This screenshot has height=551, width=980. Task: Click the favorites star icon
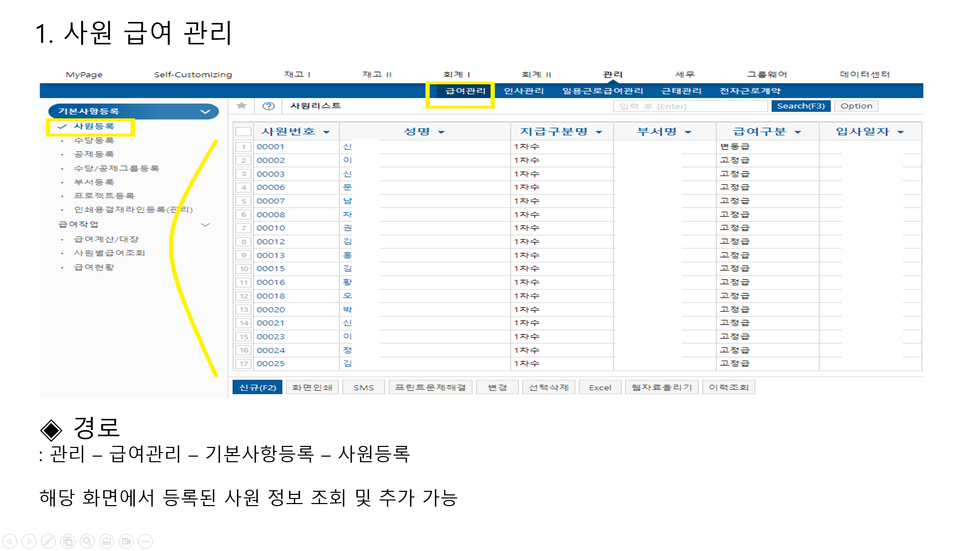coord(241,106)
